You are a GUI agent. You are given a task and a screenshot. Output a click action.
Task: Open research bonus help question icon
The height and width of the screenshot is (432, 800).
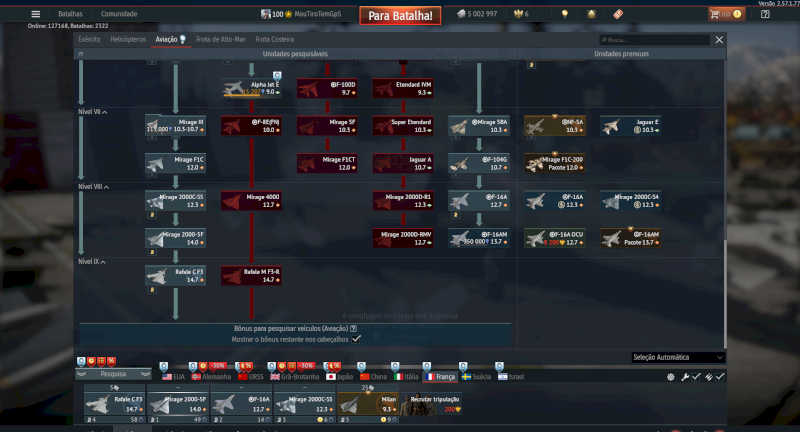pyautogui.click(x=354, y=328)
